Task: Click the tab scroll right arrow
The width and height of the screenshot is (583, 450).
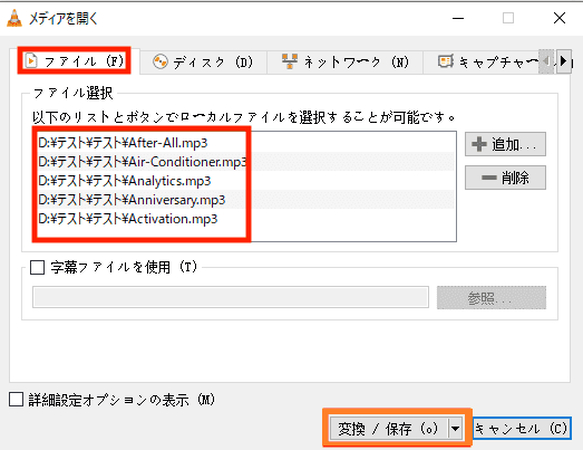Action: point(564,61)
